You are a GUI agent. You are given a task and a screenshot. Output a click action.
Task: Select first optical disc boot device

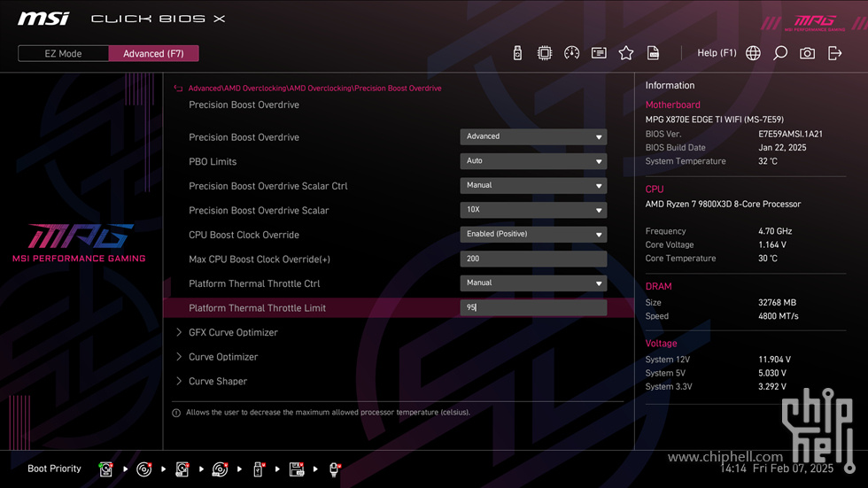(143, 469)
